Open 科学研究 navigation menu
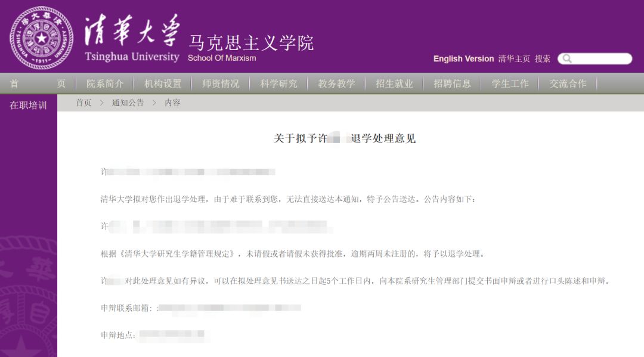 click(278, 83)
